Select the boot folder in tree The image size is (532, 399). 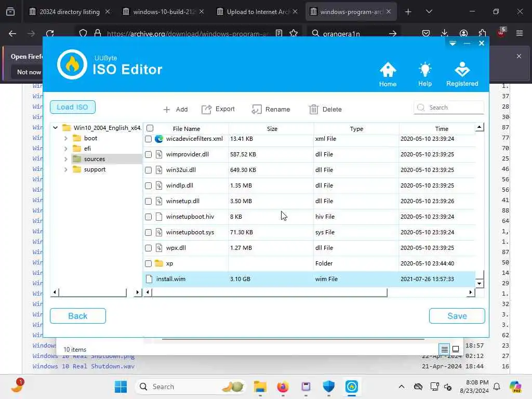[x=90, y=138]
